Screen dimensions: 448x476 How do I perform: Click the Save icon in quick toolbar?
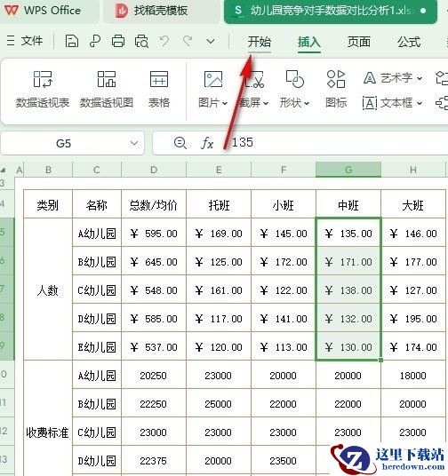[72, 41]
